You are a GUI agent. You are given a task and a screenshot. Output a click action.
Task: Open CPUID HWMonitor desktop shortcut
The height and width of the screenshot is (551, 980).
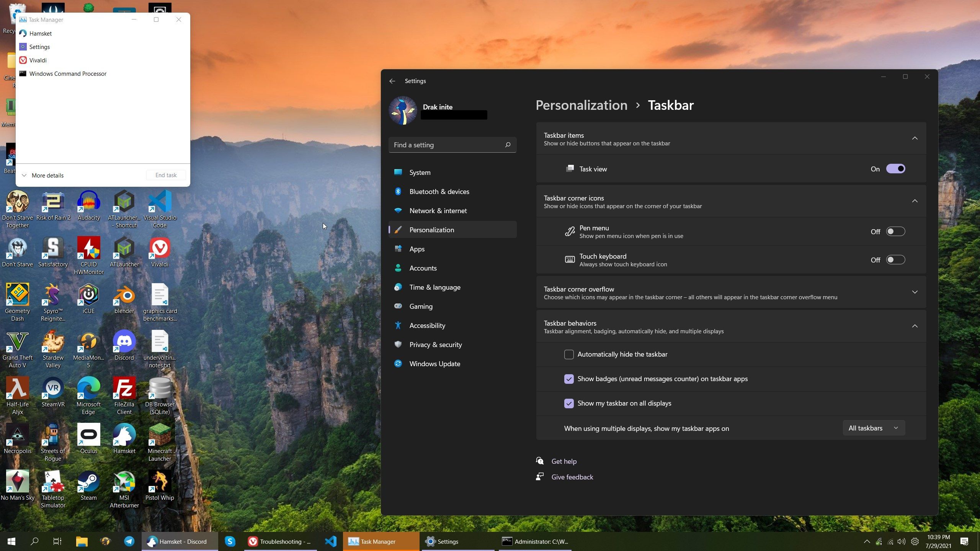point(88,256)
